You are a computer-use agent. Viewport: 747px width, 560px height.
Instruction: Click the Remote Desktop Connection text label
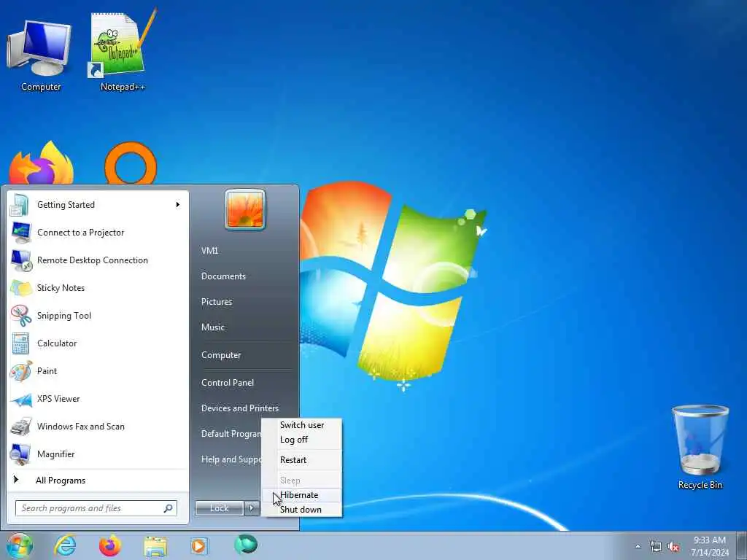click(93, 260)
